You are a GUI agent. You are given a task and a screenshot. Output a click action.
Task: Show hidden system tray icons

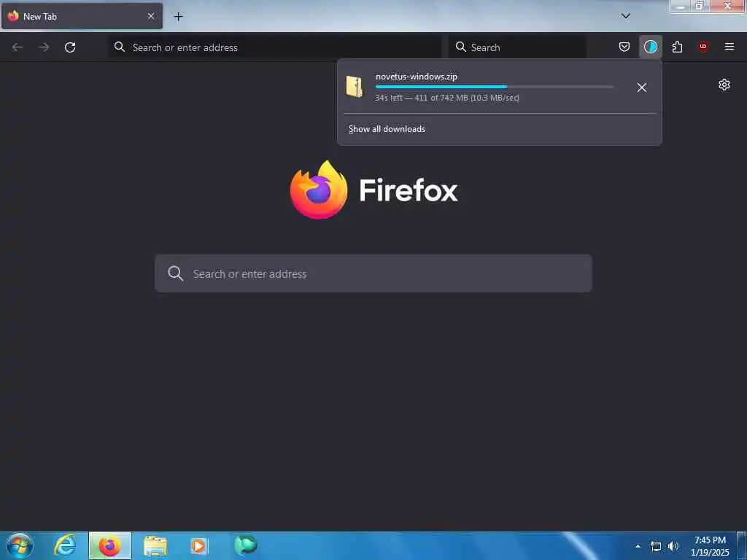638,546
